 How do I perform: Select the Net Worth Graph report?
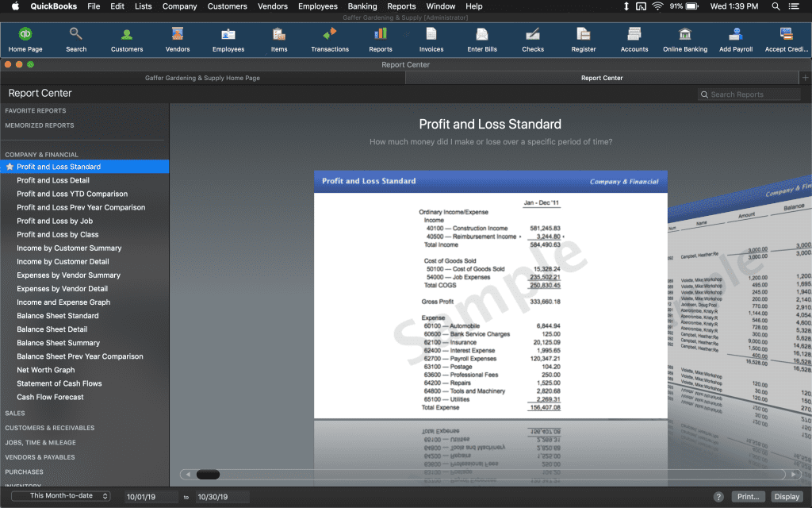point(45,370)
